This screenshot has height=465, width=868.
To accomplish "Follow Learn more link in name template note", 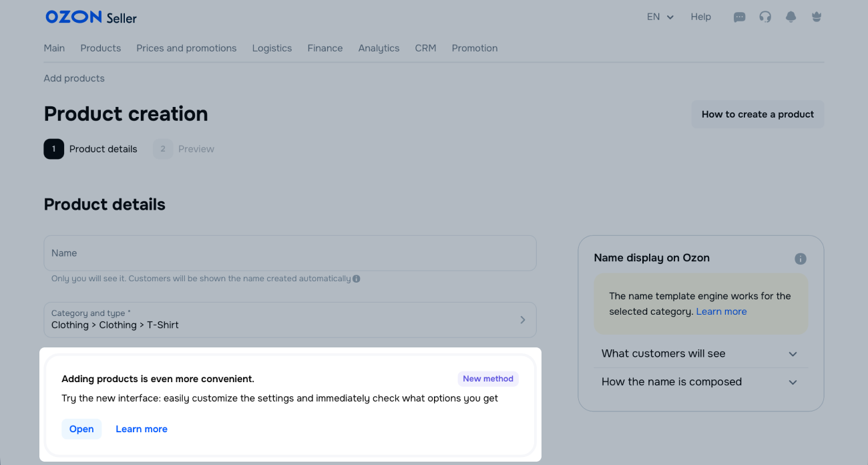I will (x=721, y=311).
